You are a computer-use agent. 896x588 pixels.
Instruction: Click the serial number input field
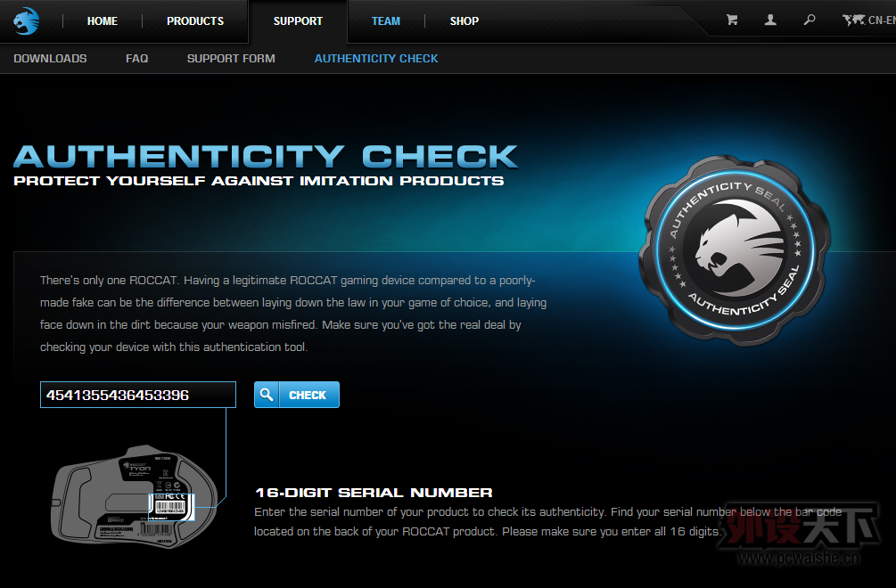pos(137,395)
